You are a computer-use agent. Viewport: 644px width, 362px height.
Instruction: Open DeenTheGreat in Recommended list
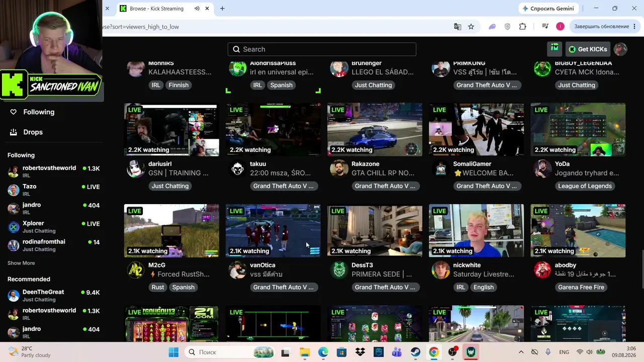53,295
